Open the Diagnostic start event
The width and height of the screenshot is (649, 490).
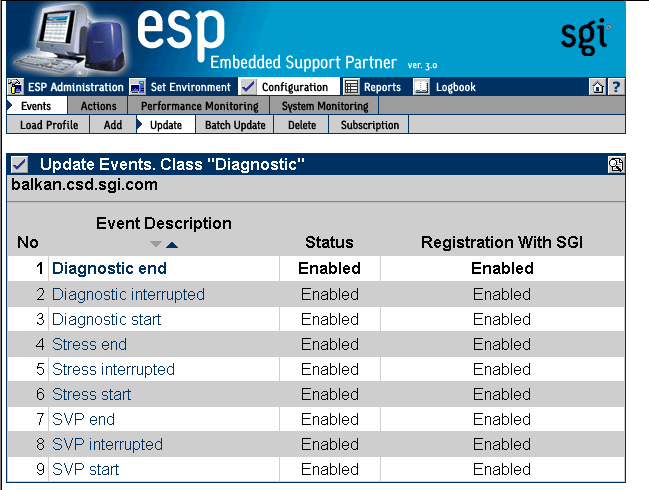[106, 319]
